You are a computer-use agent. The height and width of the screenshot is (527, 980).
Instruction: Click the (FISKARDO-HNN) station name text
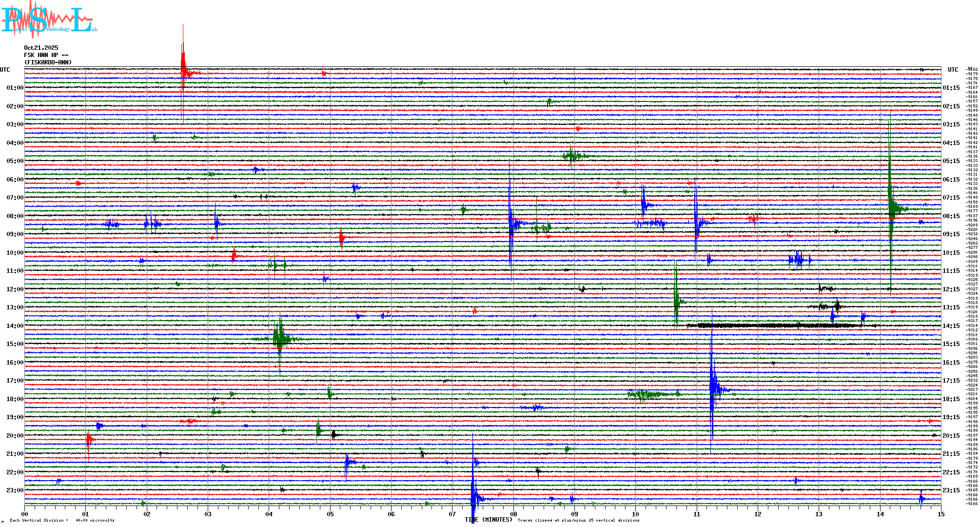point(48,62)
